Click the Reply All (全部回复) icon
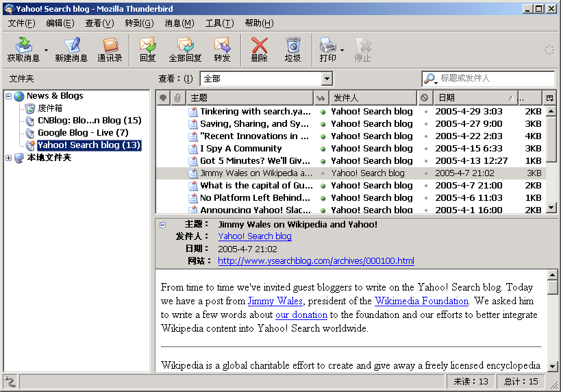 tap(186, 45)
